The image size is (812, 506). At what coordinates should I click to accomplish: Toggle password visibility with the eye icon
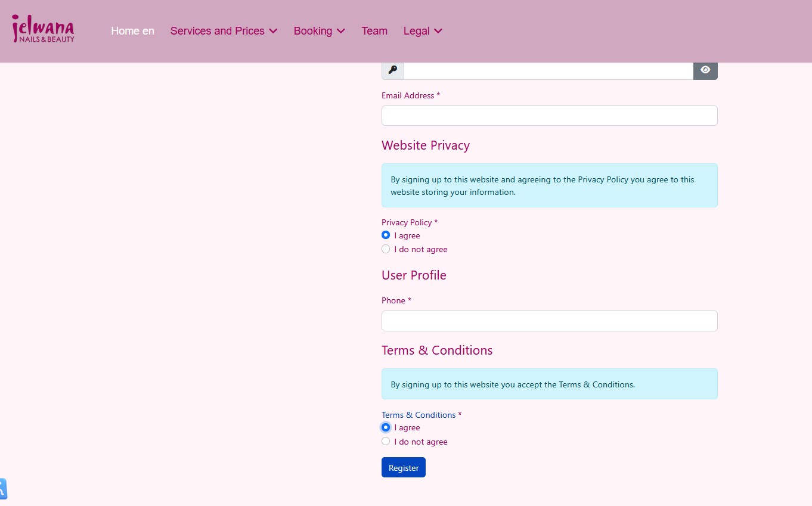(x=705, y=70)
